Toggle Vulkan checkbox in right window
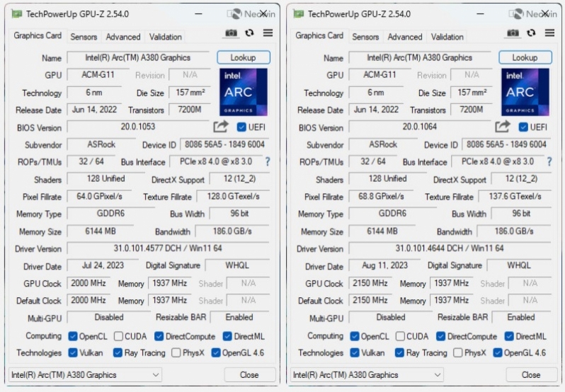The image size is (565, 392). pos(355,352)
